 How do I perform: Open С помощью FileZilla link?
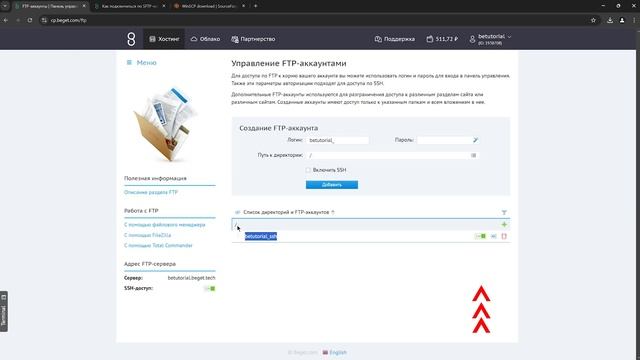147,235
